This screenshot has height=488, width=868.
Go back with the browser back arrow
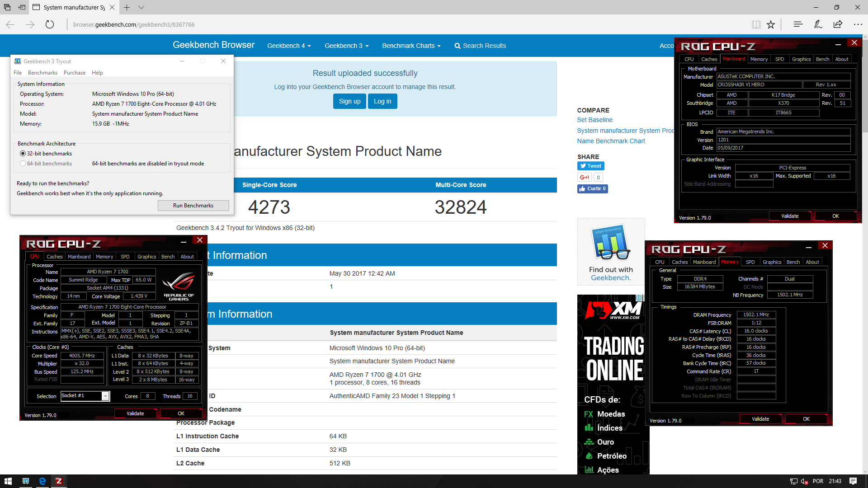click(10, 24)
